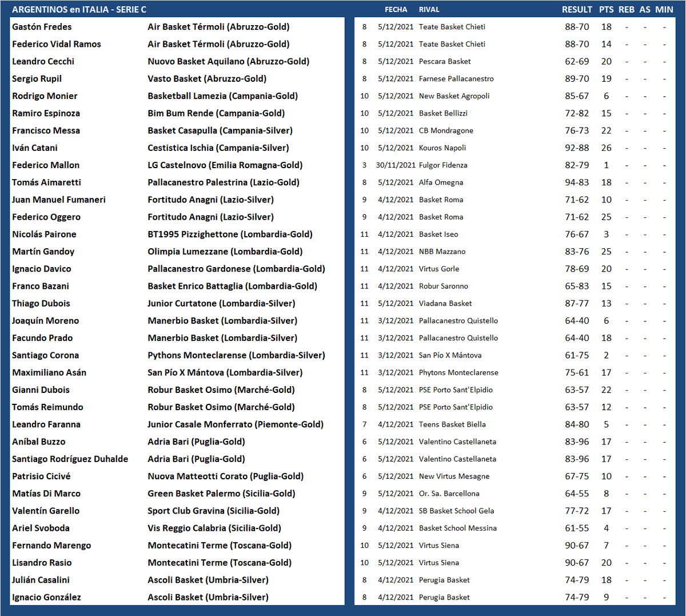Viewport: 686px width, 616px height.
Task: Select player name Franco Bazani
Action: (x=41, y=286)
